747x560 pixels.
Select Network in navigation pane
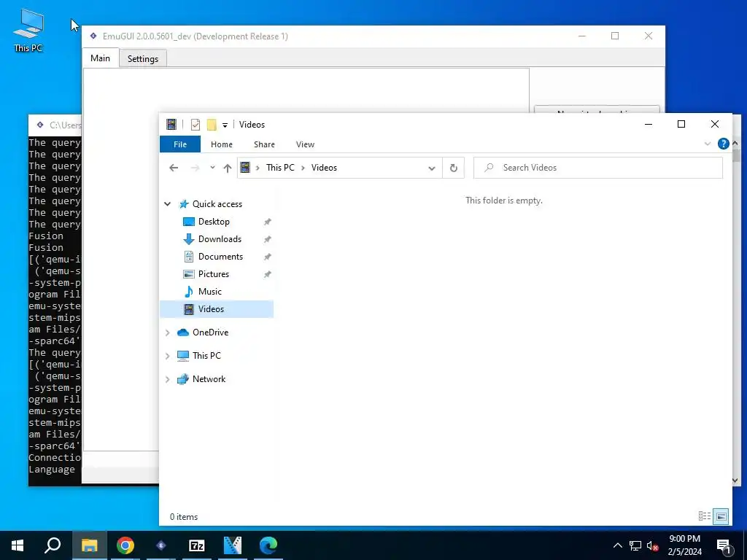coord(209,379)
